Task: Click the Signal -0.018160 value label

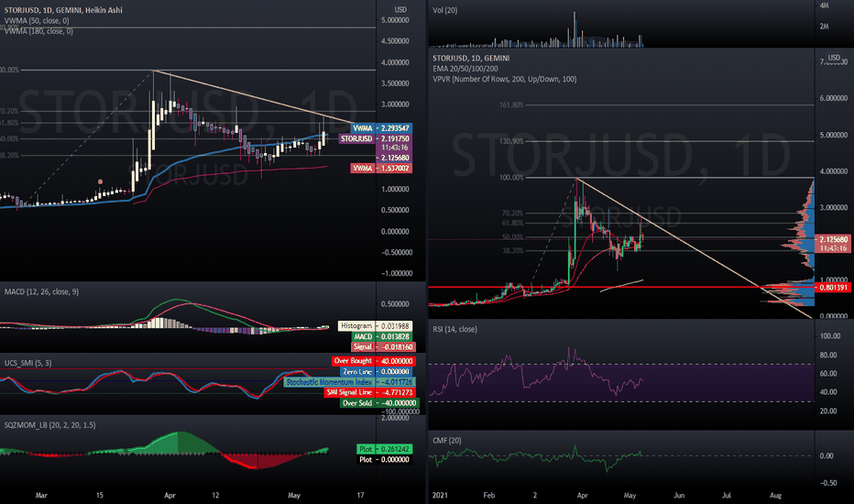Action: point(382,347)
